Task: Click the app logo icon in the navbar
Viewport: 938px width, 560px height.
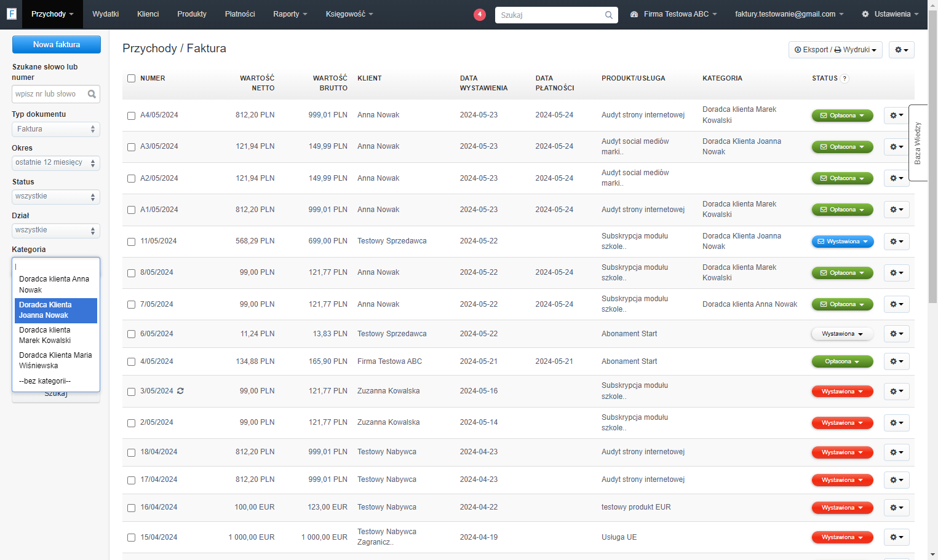Action: click(x=11, y=14)
